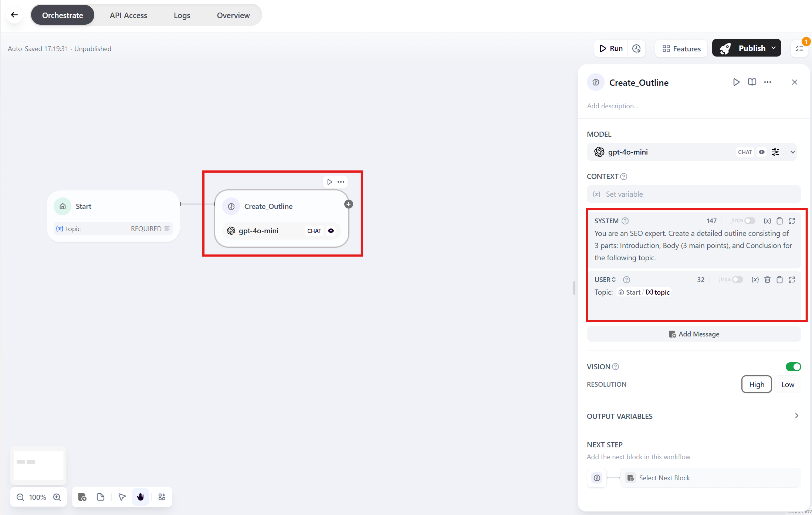Open the checklist icon with badge

(x=799, y=48)
